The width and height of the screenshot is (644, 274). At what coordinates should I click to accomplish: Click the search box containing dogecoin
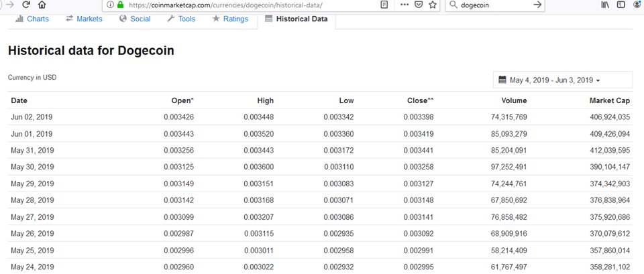(x=495, y=5)
